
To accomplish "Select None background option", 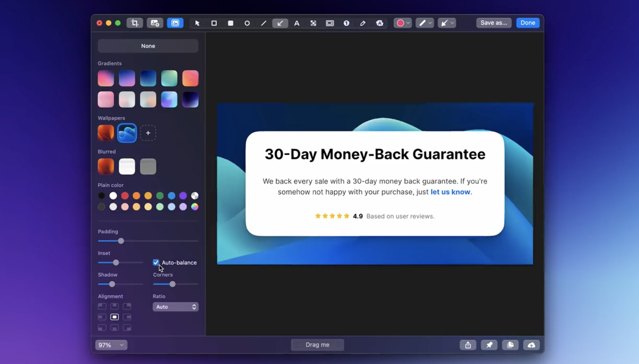I will click(x=148, y=46).
